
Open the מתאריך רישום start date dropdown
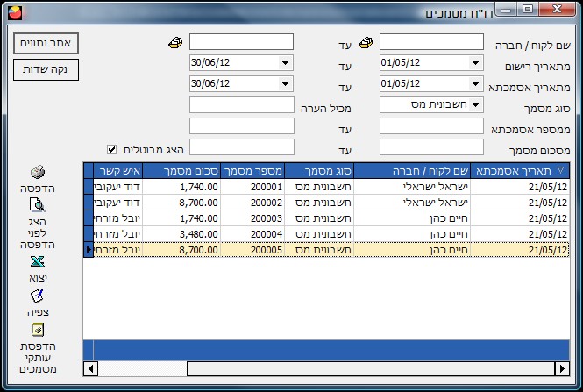(x=476, y=63)
